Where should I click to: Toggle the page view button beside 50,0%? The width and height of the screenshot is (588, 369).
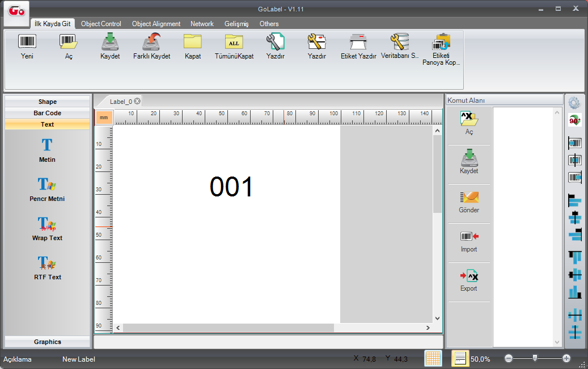(460, 359)
